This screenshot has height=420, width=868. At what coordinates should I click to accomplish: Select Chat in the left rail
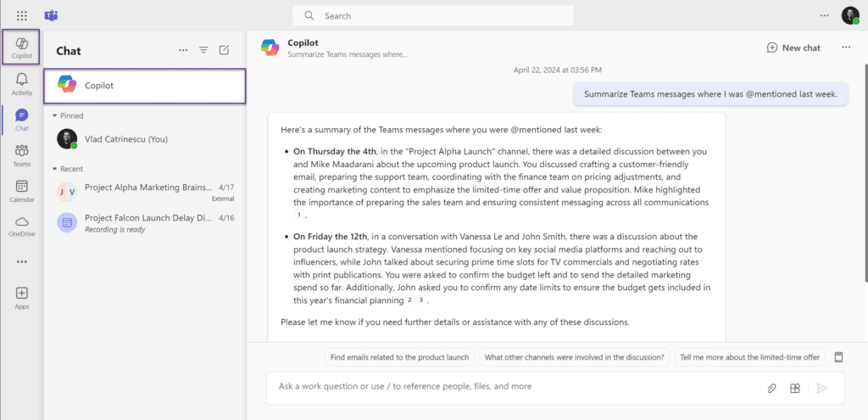[21, 120]
